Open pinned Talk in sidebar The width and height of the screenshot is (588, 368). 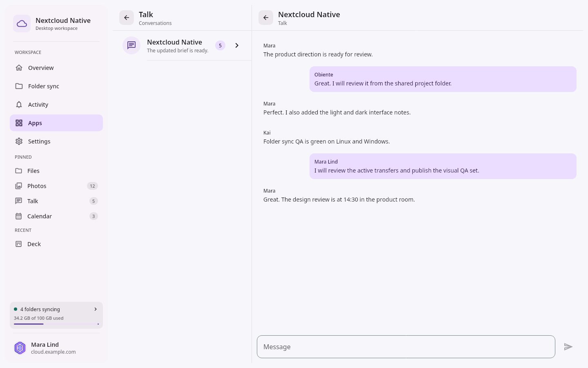[56, 201]
